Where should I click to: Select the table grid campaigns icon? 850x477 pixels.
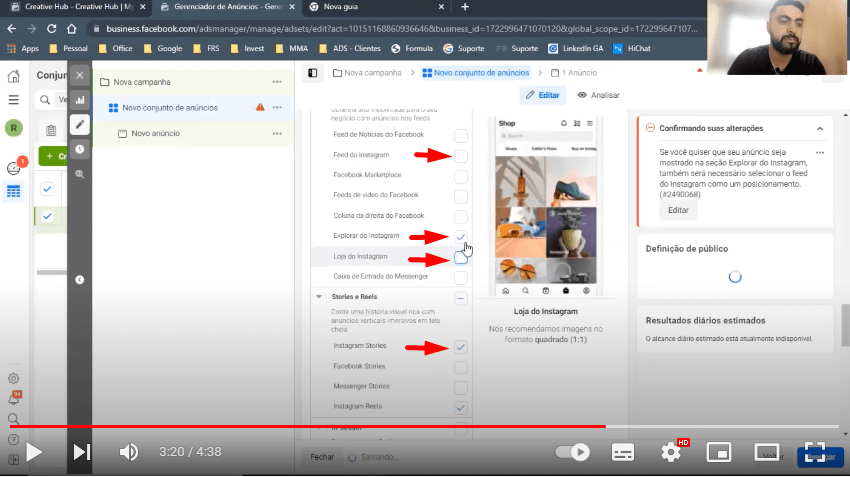[14, 191]
